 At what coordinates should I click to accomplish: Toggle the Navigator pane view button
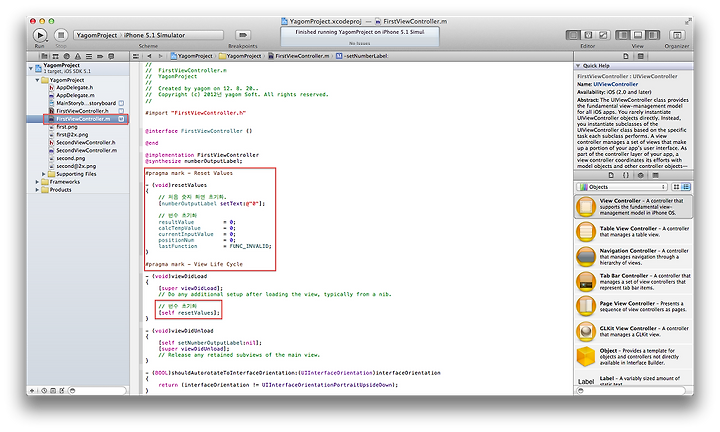tap(623, 35)
